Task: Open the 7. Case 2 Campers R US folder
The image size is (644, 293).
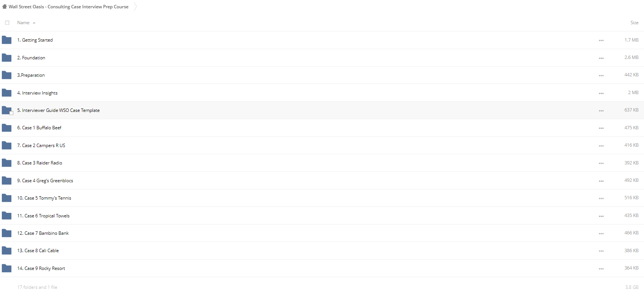Action: point(41,146)
